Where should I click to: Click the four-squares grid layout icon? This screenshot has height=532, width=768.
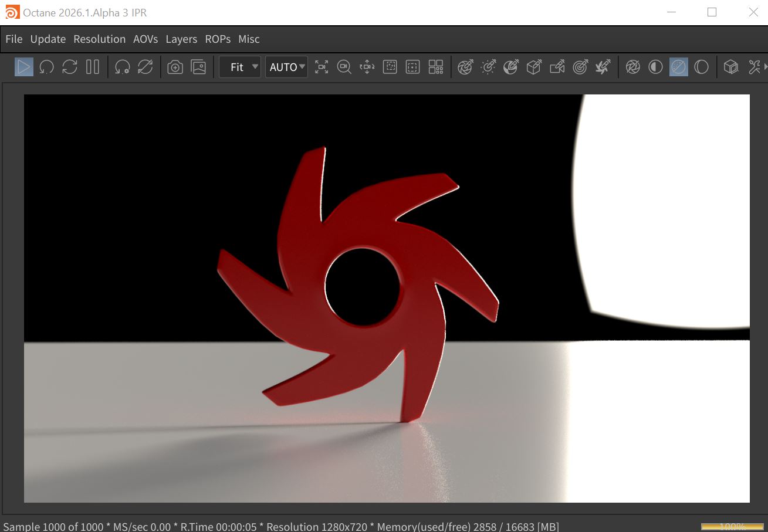click(435, 67)
